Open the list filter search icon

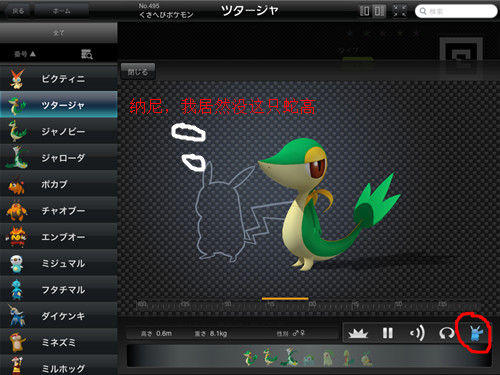87,54
